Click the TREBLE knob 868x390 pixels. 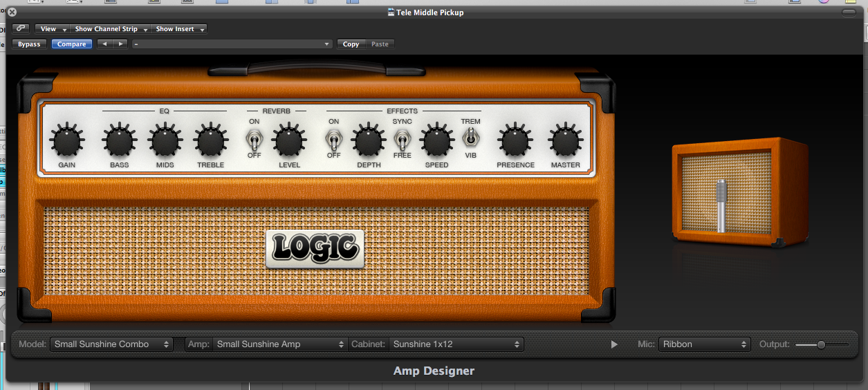click(x=210, y=142)
